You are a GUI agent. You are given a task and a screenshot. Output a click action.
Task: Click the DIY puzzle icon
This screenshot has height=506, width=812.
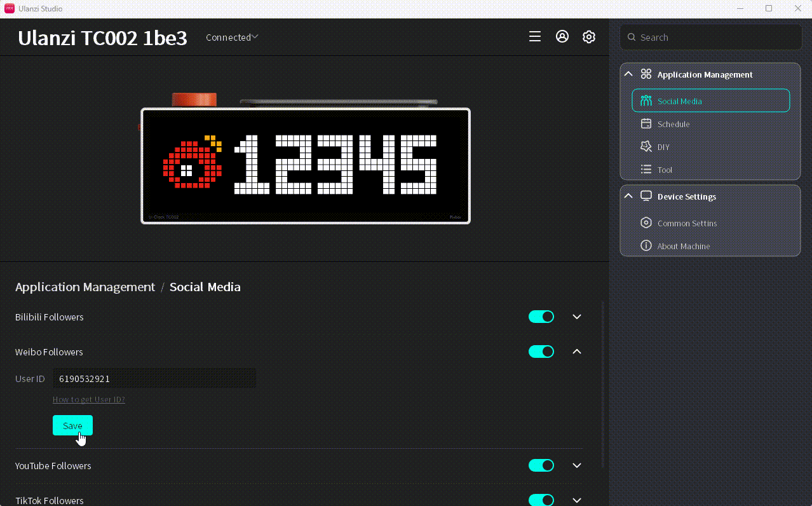(646, 147)
